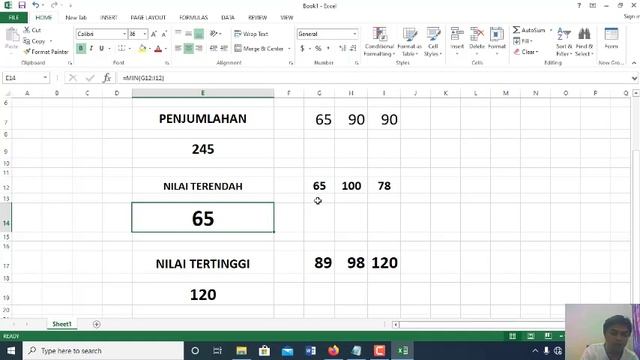This screenshot has width=640, height=360.
Task: Switch to the INSERT tab
Action: coord(109,18)
